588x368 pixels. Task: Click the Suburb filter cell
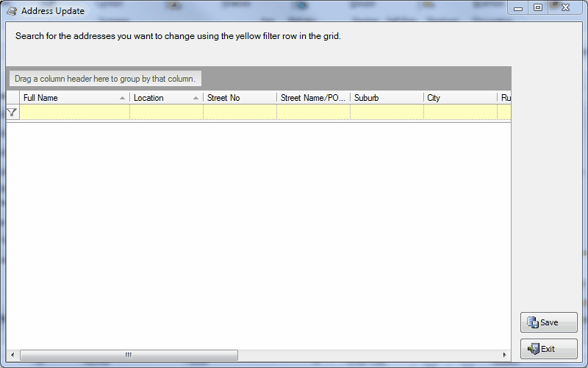(387, 112)
